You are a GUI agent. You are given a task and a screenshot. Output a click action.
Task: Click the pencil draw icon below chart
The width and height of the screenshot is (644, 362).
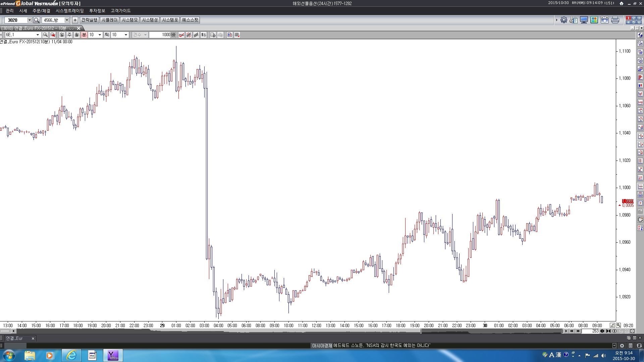tap(612, 325)
